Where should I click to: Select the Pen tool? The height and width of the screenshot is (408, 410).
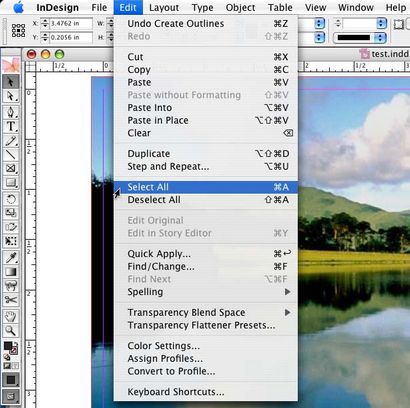click(11, 112)
